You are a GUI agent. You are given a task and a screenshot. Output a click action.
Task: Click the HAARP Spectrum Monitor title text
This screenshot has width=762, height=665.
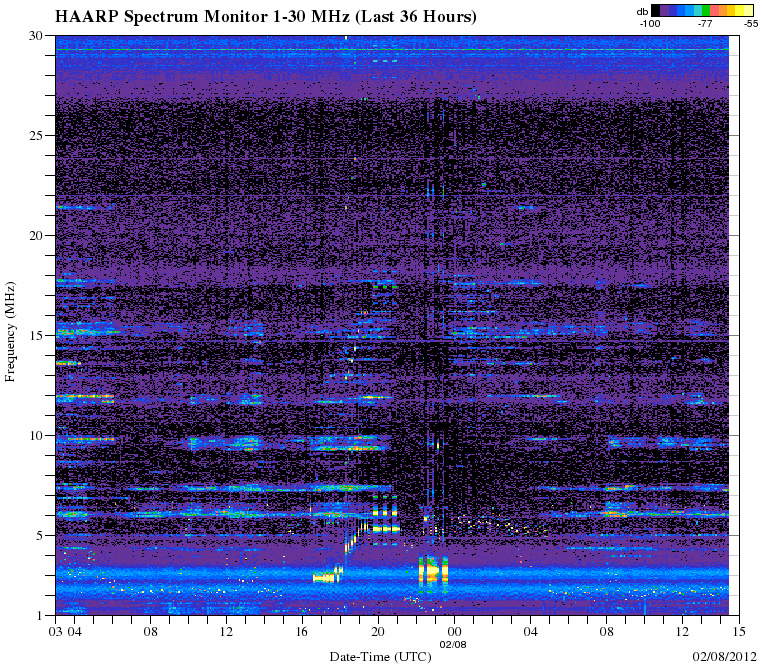tap(266, 17)
